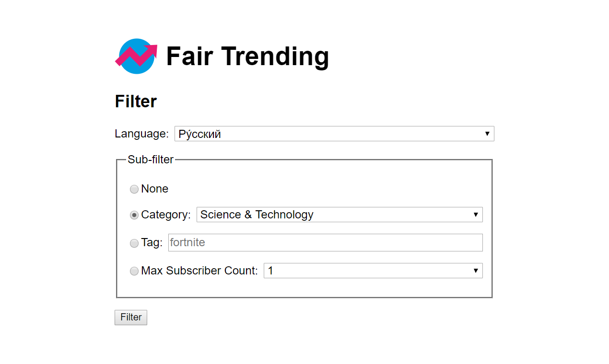Open the Science & Technology category selector
The image size is (609, 364).
(340, 215)
